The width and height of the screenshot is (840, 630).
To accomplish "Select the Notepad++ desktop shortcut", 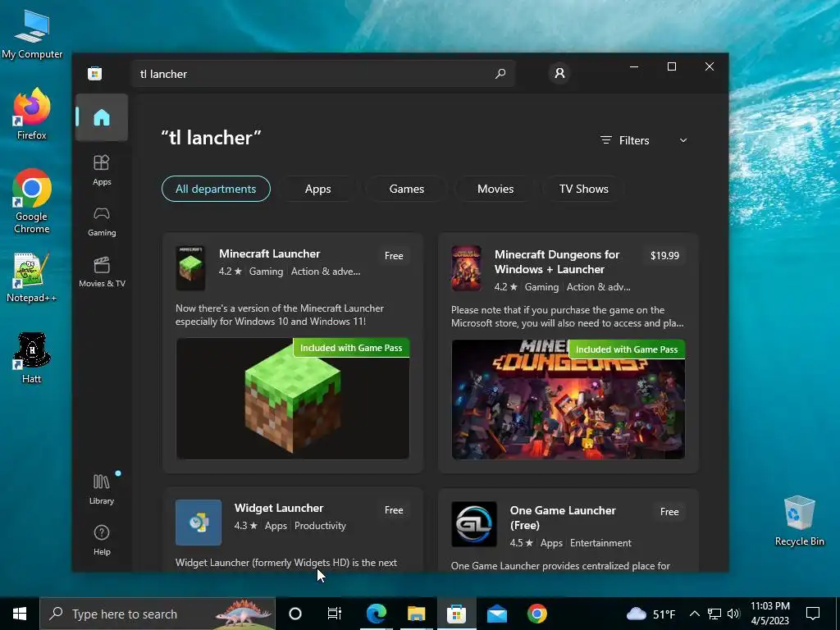I will tap(32, 277).
